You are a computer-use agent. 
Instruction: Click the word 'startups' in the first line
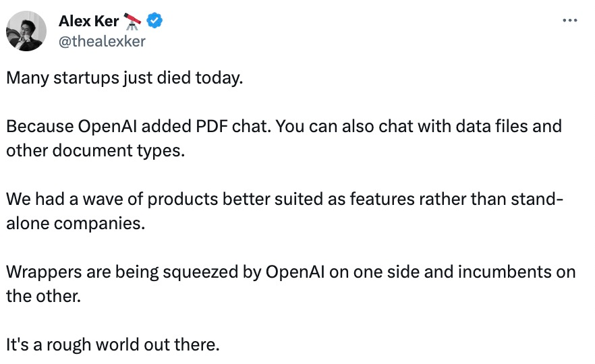pos(86,78)
